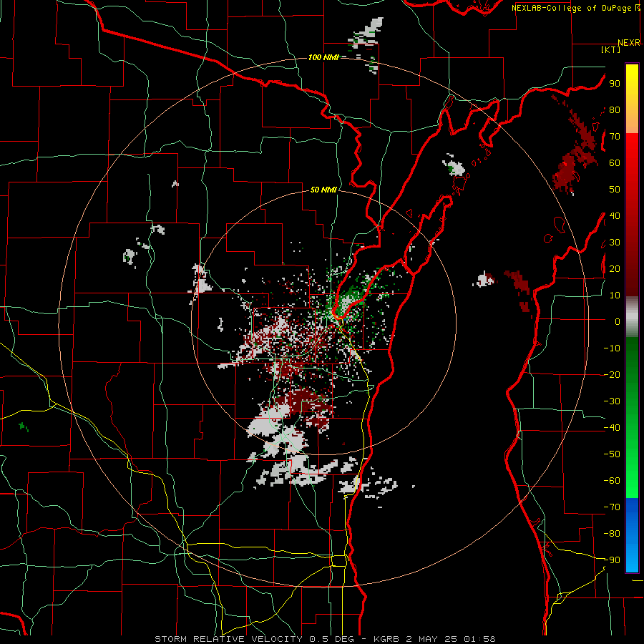Select the 50 NMI range ring label

coord(323,190)
